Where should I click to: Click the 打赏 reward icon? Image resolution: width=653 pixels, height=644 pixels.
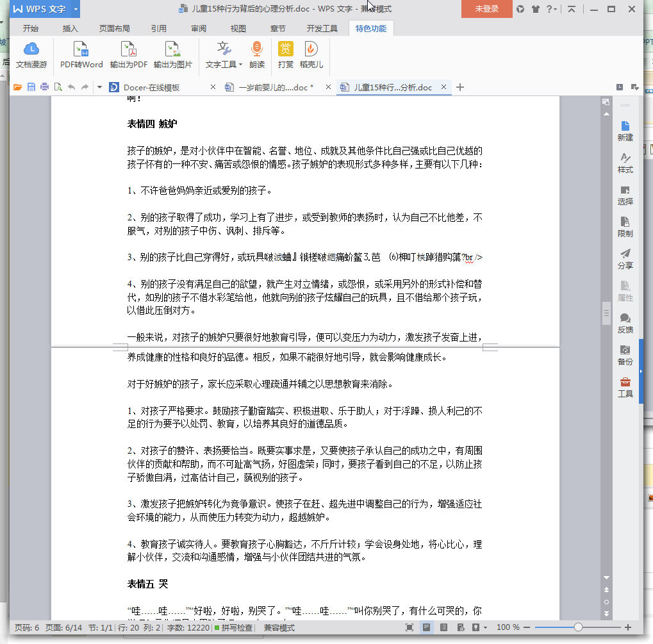tap(286, 55)
